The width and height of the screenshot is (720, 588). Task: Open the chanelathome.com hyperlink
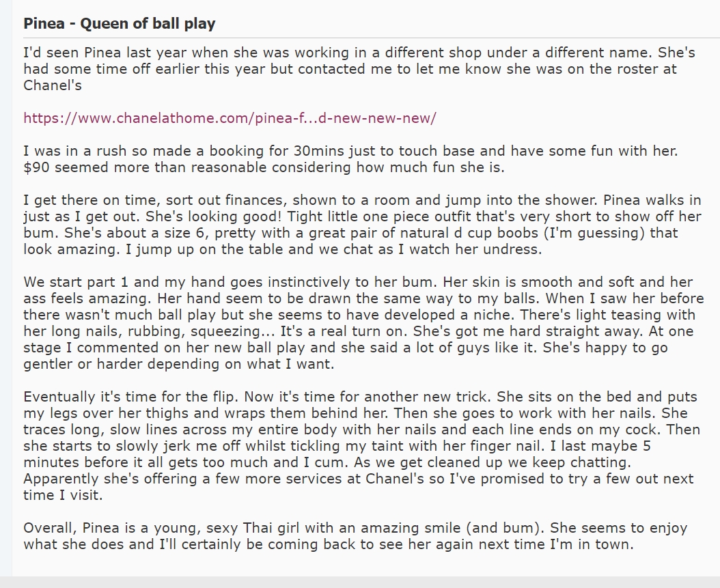point(230,118)
